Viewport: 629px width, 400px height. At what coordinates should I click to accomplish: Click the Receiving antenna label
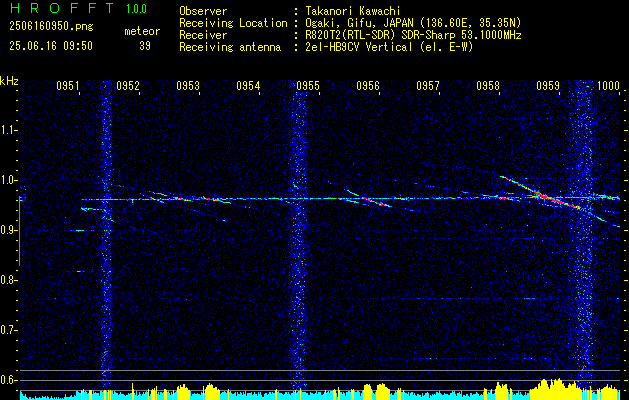[x=230, y=47]
